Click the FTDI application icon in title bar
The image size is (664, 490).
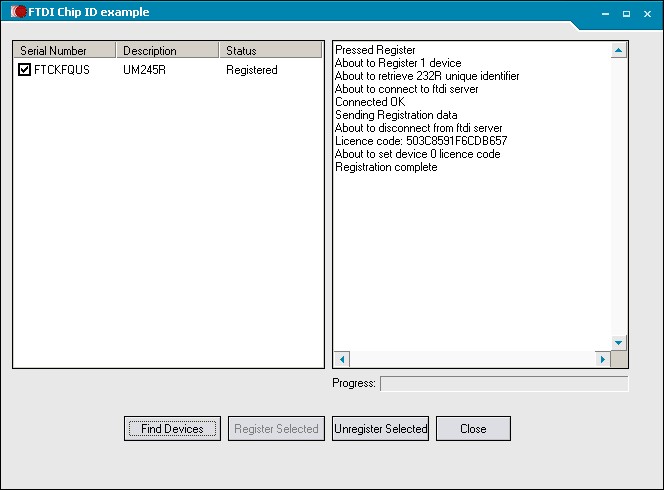pos(18,12)
